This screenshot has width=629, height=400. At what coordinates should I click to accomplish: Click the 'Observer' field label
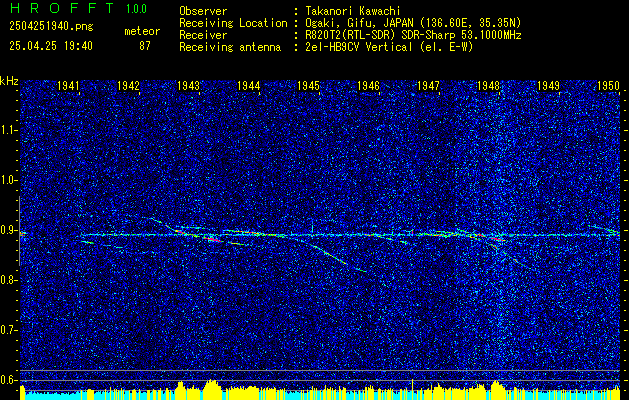click(203, 11)
